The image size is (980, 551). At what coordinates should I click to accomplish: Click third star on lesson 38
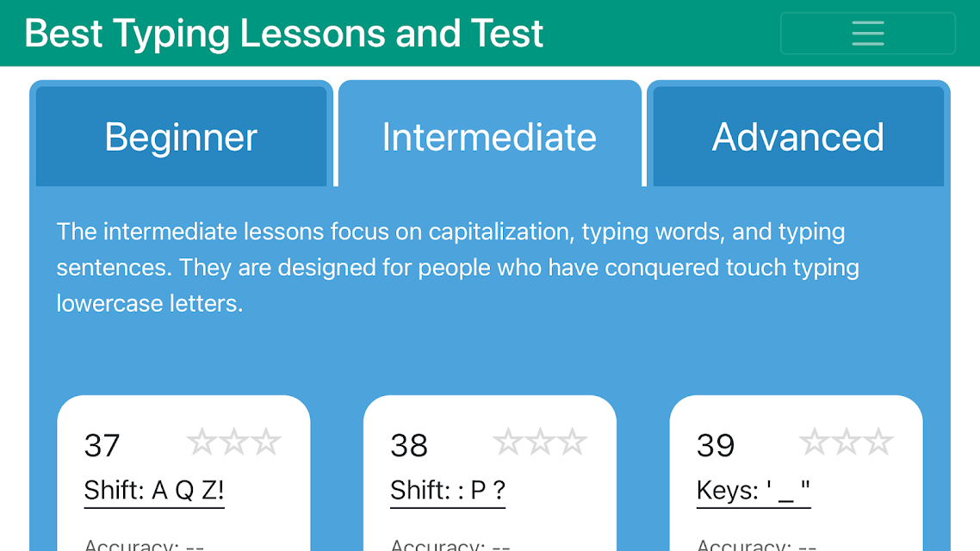(x=572, y=442)
